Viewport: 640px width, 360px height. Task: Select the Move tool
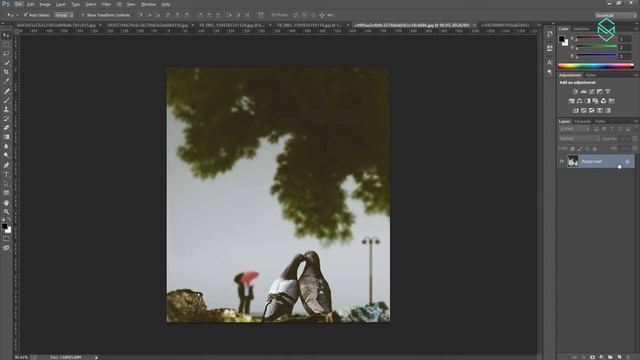[6, 36]
